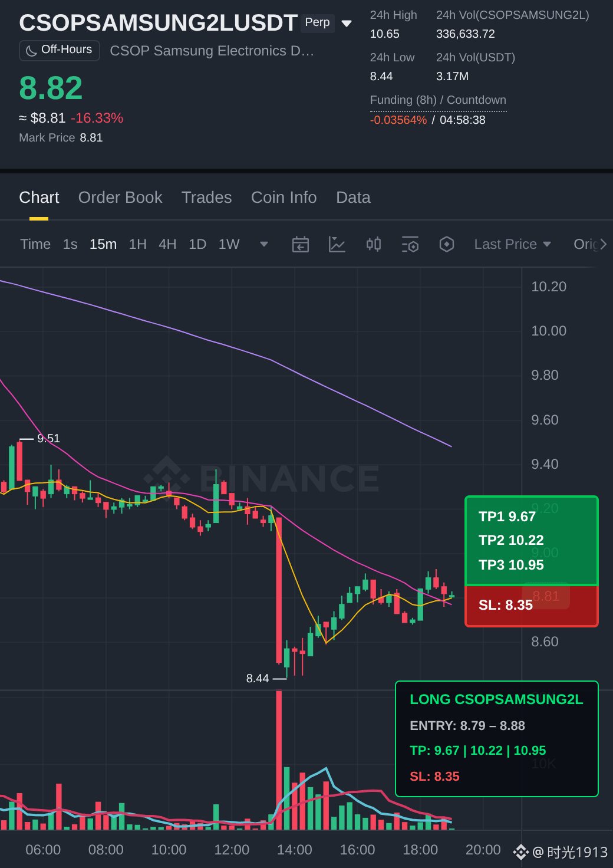Viewport: 613px width, 868px height.
Task: Click the CSOP Samsung Electronics description text
Action: tap(212, 51)
